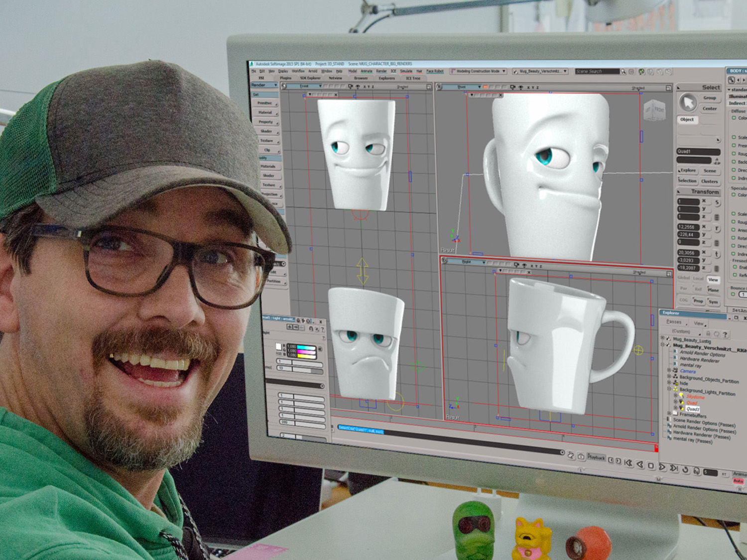Select the navigation arrow in the Select panel
Screen dimensions: 747x560
point(689,103)
